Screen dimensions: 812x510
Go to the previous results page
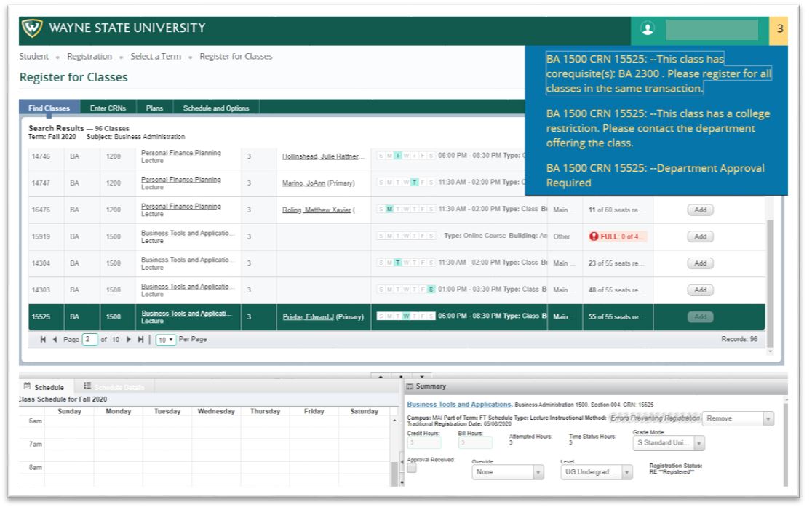coord(55,340)
